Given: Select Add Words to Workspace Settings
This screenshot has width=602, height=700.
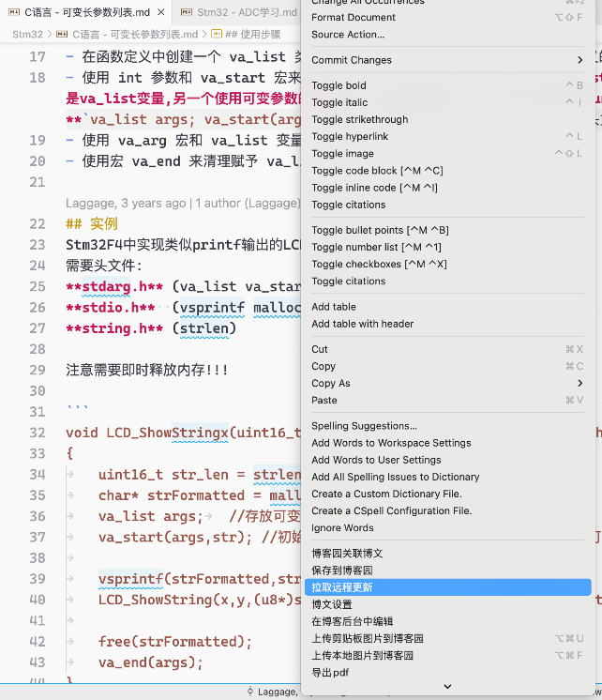Looking at the screenshot, I should pos(447,443).
